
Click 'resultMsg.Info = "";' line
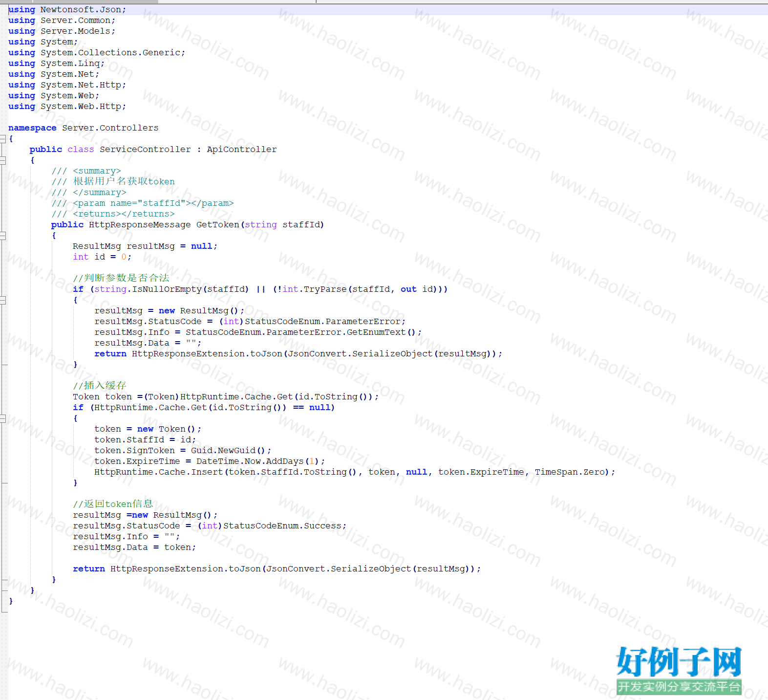click(x=126, y=536)
